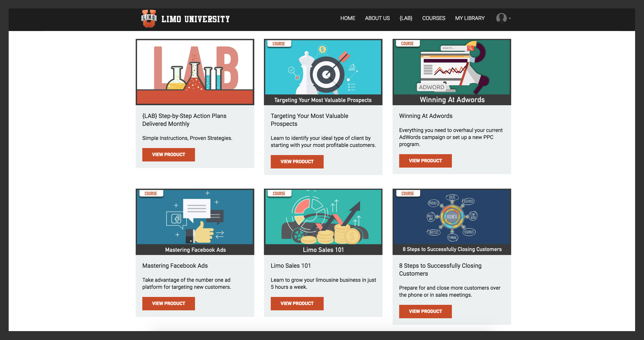Open the COURSES menu item

(x=434, y=18)
